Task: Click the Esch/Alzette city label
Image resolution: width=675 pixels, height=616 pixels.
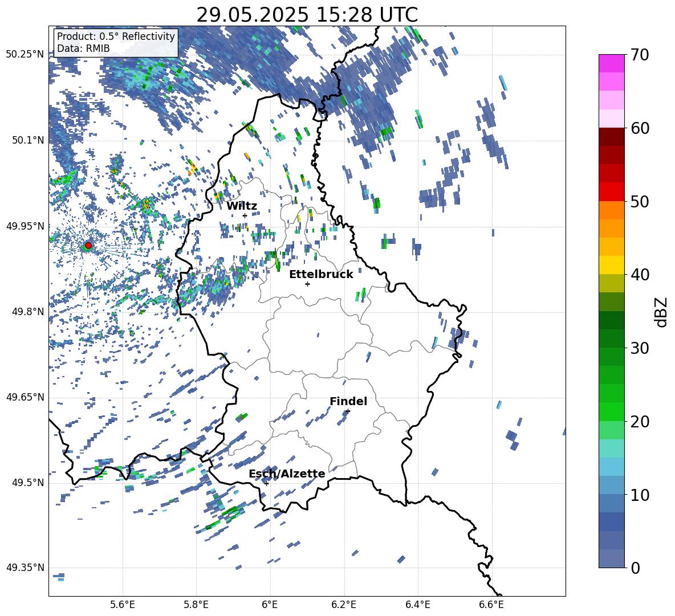Action: tap(287, 474)
